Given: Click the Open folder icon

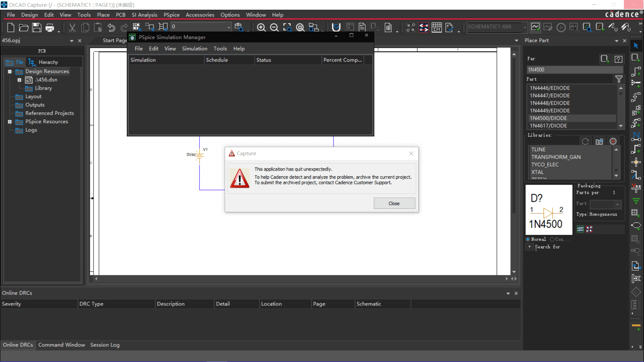Looking at the screenshot, I should (23, 27).
